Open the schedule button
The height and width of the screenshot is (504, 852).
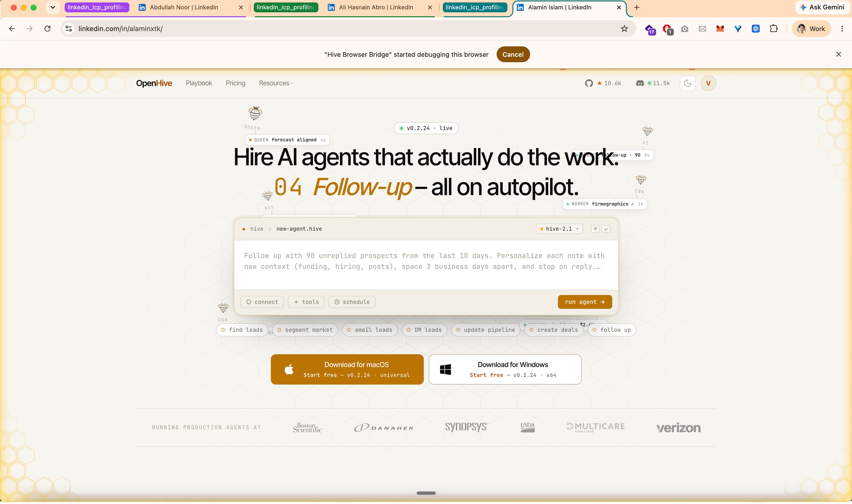352,302
